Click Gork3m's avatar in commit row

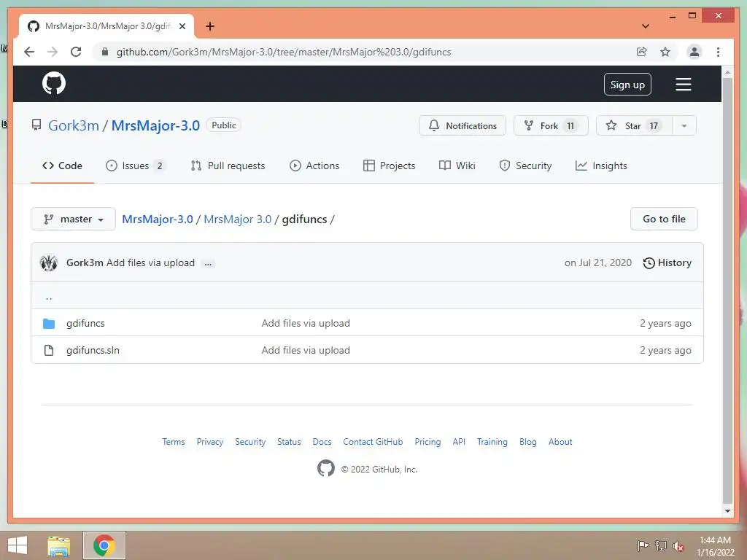click(49, 262)
